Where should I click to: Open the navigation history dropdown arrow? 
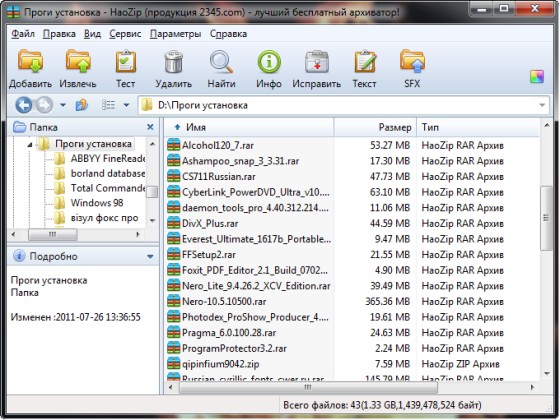pos(63,105)
